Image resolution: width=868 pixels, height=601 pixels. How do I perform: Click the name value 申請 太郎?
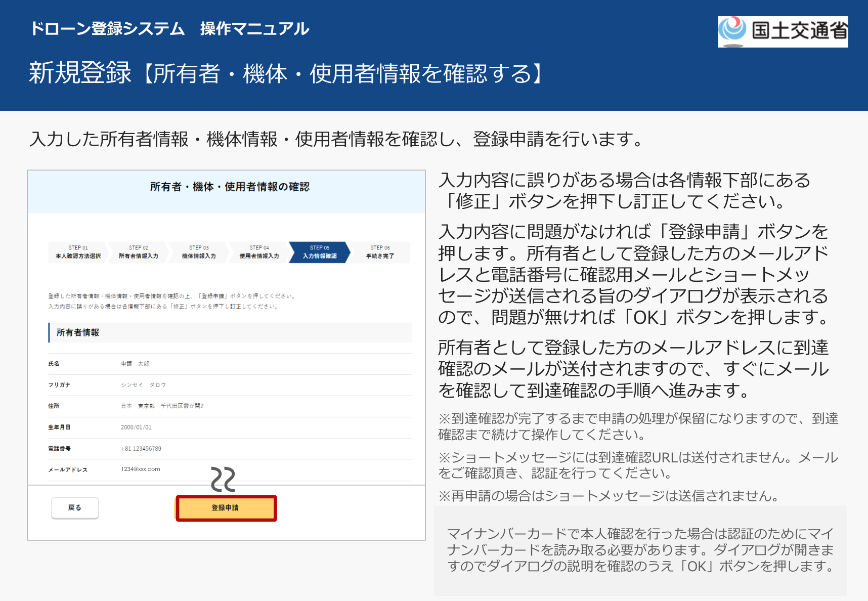pos(135,364)
